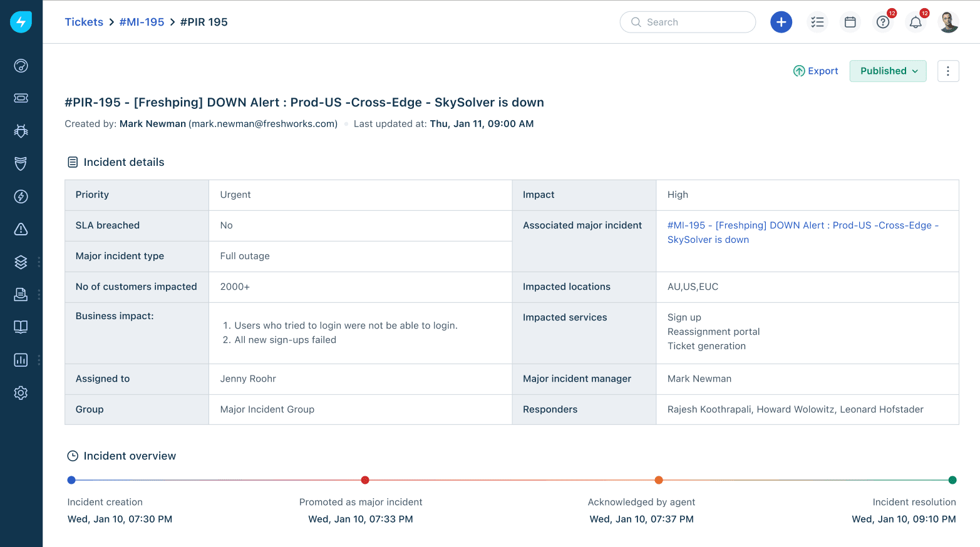Open the bar chart reports icon in sidebar

[x=21, y=360]
